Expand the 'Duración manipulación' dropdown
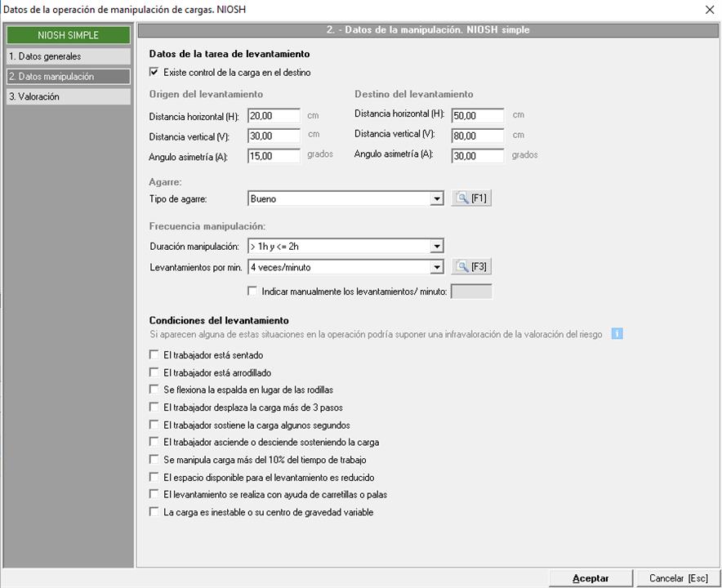This screenshot has width=722, height=588. point(437,246)
